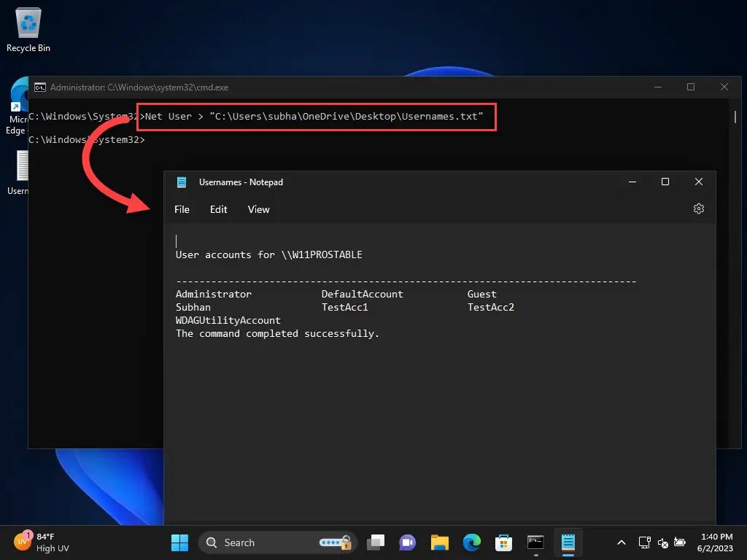Select the Microsoft Edge desktop shortcut
The image size is (747, 560).
point(19,106)
